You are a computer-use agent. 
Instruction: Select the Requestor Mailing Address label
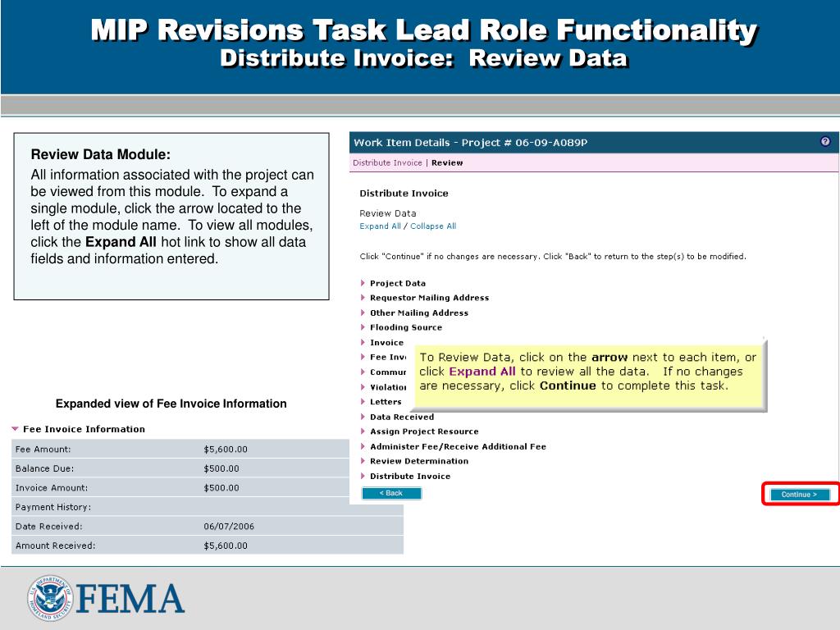tap(429, 297)
